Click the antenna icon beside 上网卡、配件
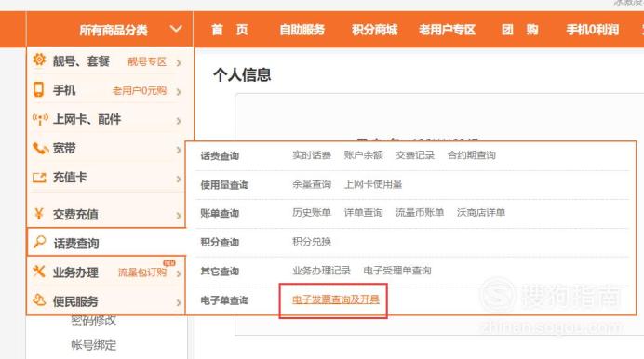The image size is (644, 359). (x=40, y=119)
